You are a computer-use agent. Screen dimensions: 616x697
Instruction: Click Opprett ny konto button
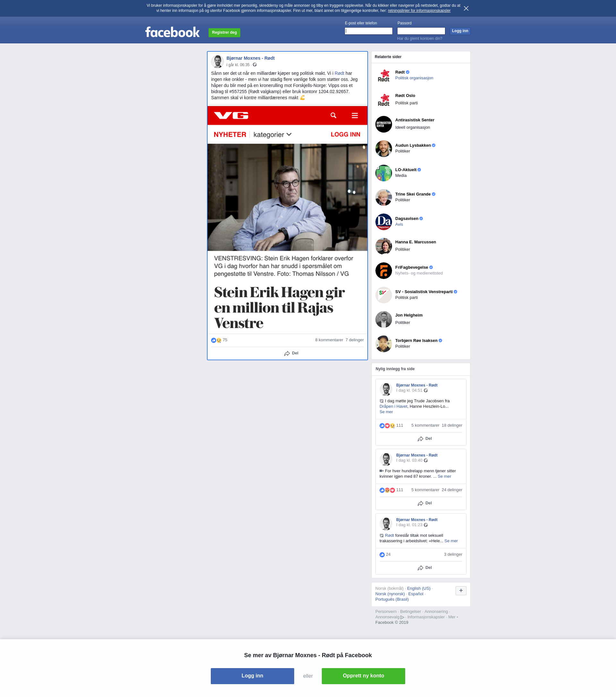(363, 676)
